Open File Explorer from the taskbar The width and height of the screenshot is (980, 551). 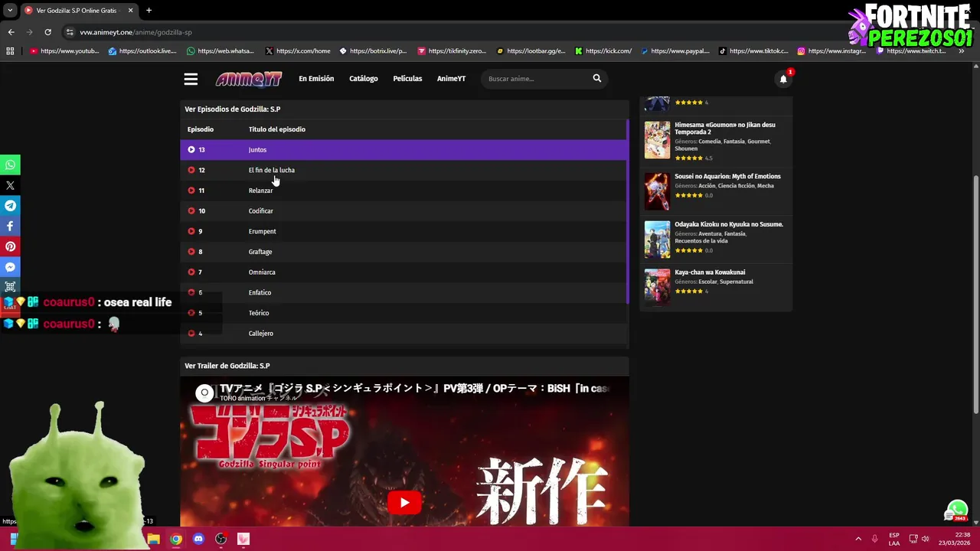pos(154,539)
